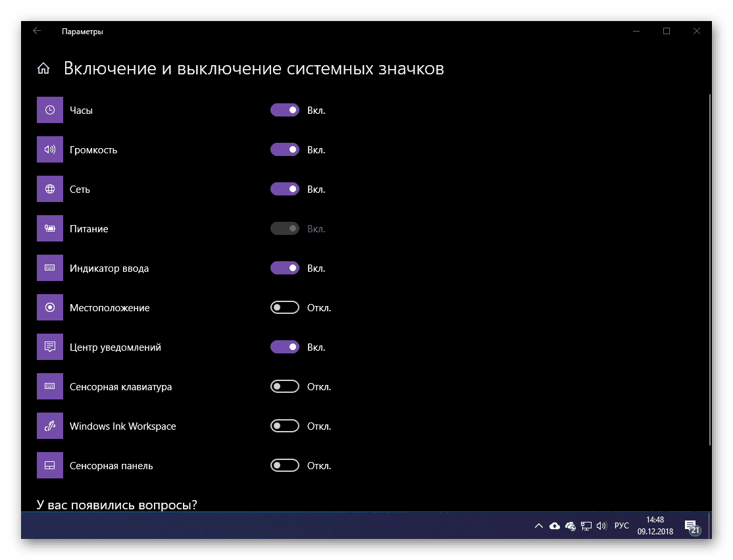Click the Параметры window title text
Viewport: 733px width, 560px height.
[82, 32]
